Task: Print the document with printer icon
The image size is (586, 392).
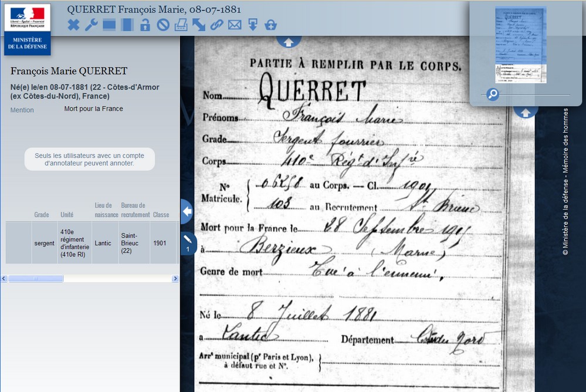Action: (x=181, y=25)
